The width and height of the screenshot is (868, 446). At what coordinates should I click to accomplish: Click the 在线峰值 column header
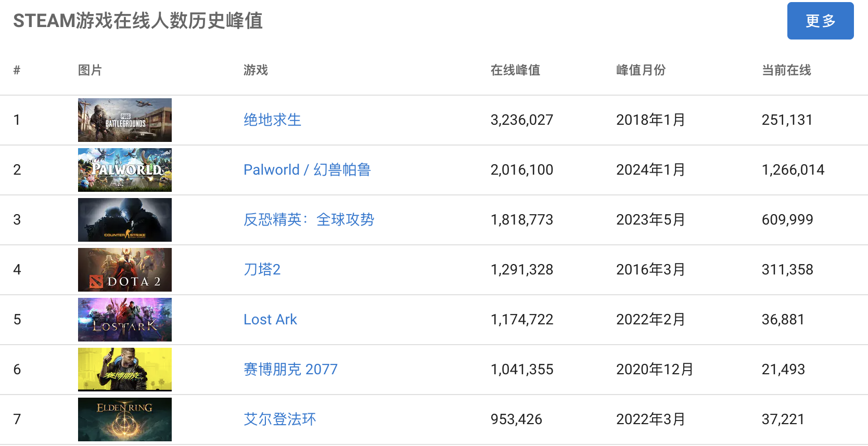[x=515, y=70]
